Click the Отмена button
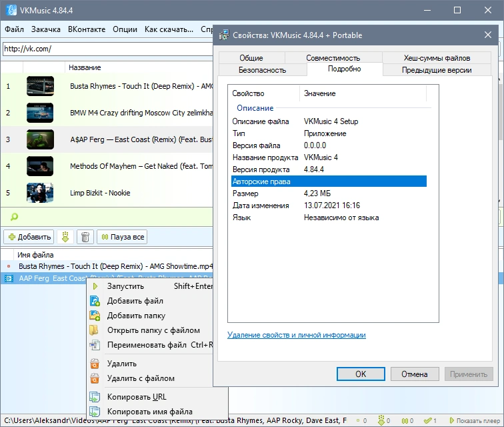 415,374
